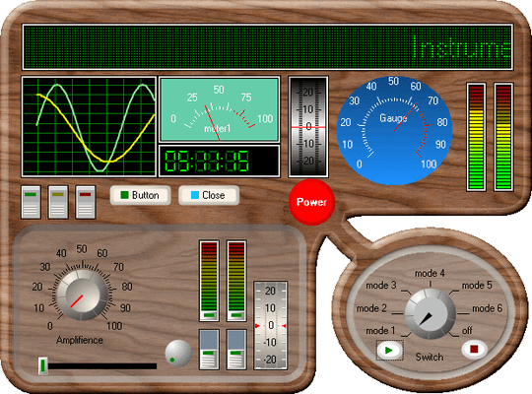Image resolution: width=532 pixels, height=394 pixels.
Task: Click the green digital clock display
Action: 219,161
